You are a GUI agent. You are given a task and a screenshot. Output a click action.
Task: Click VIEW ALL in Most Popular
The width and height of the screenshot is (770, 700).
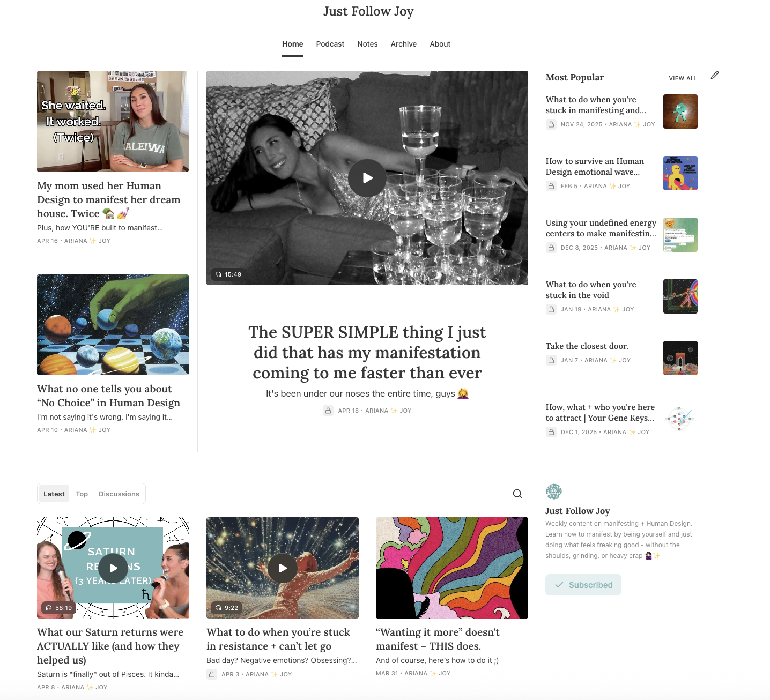tap(683, 78)
